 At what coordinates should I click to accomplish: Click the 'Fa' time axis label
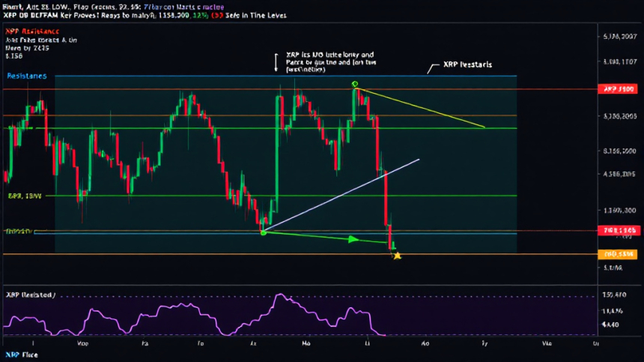145,343
